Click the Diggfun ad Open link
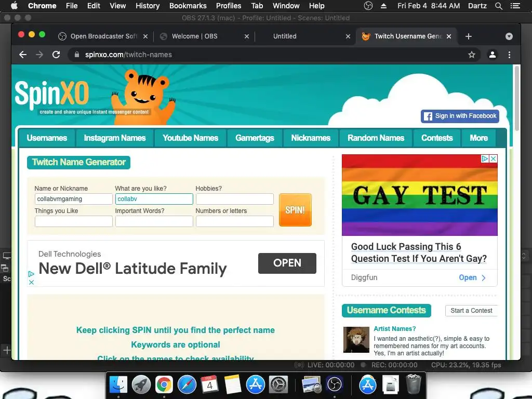 click(472, 277)
